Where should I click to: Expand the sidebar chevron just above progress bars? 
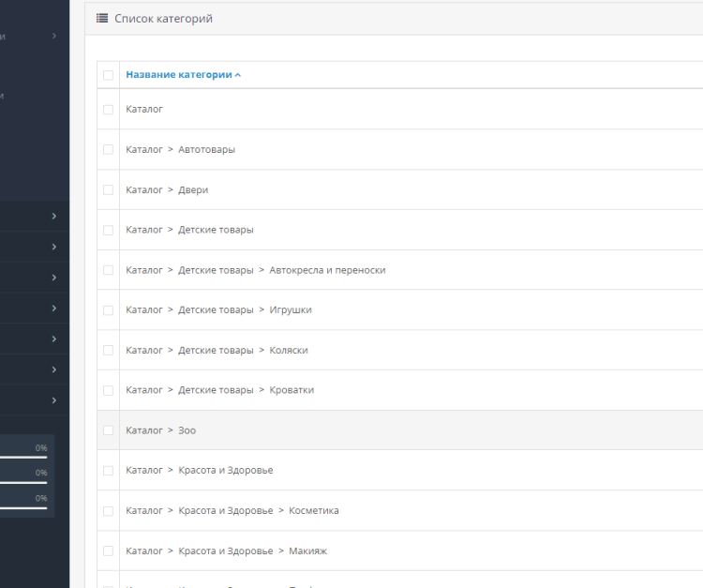coord(54,400)
